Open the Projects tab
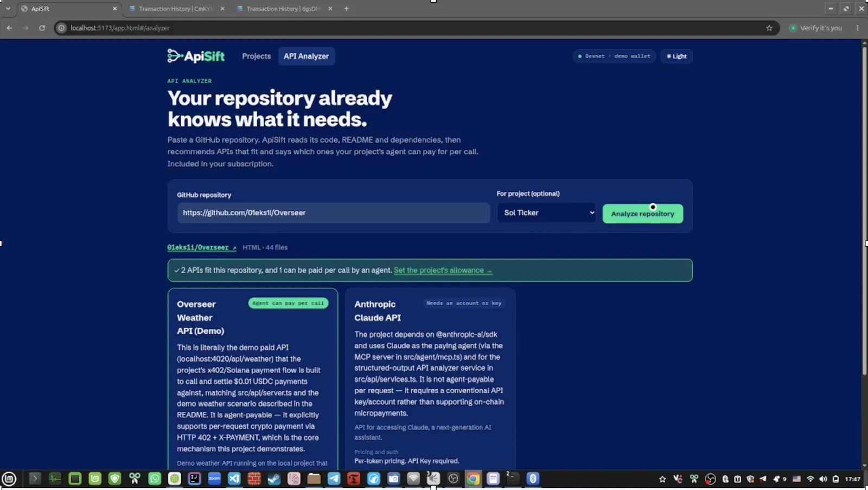868x490 pixels. point(256,56)
